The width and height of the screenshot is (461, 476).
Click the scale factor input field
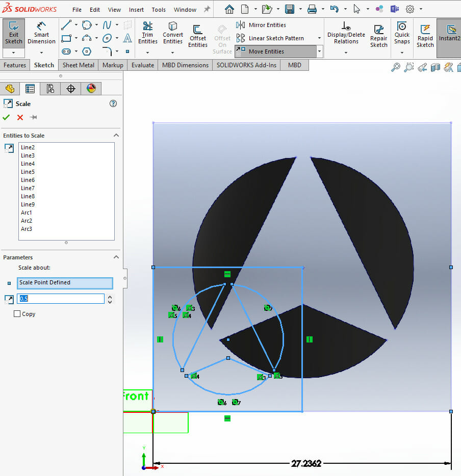61,299
